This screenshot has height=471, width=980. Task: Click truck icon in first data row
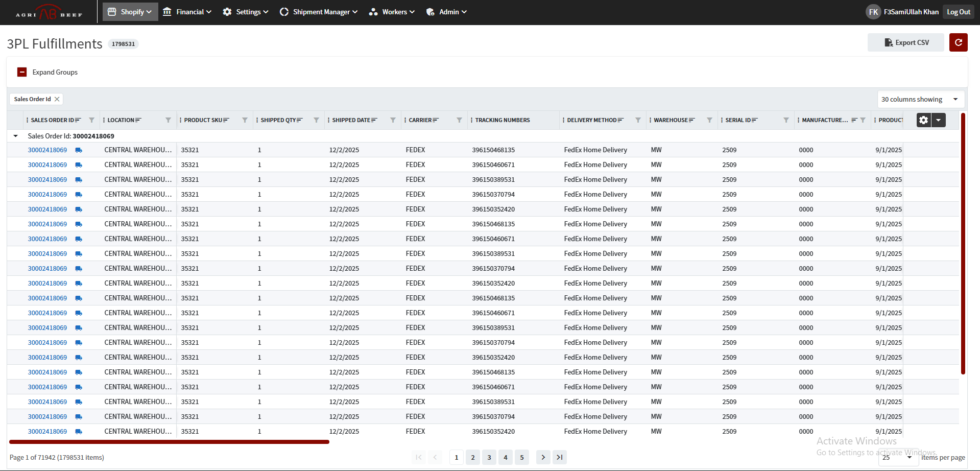(x=79, y=150)
